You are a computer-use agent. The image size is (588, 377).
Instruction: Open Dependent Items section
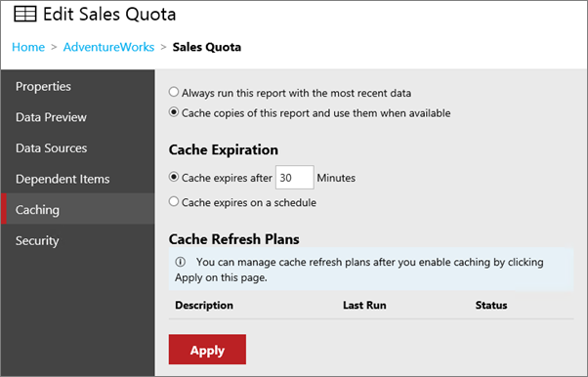coord(77,179)
